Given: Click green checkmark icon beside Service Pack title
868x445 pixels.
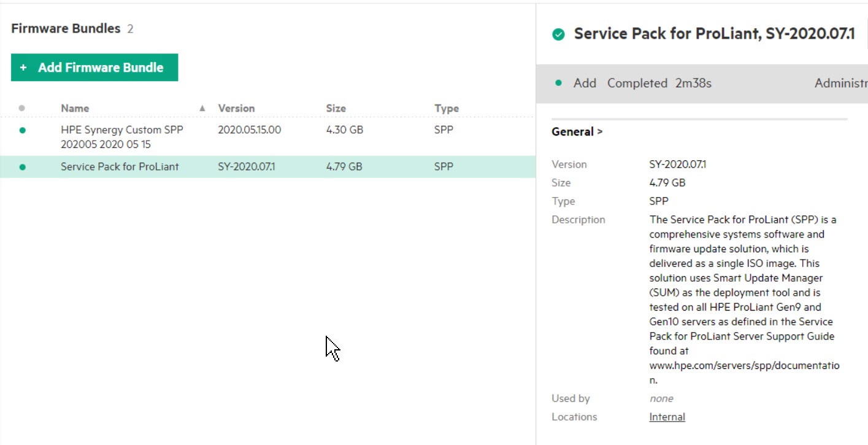Looking at the screenshot, I should 558,34.
